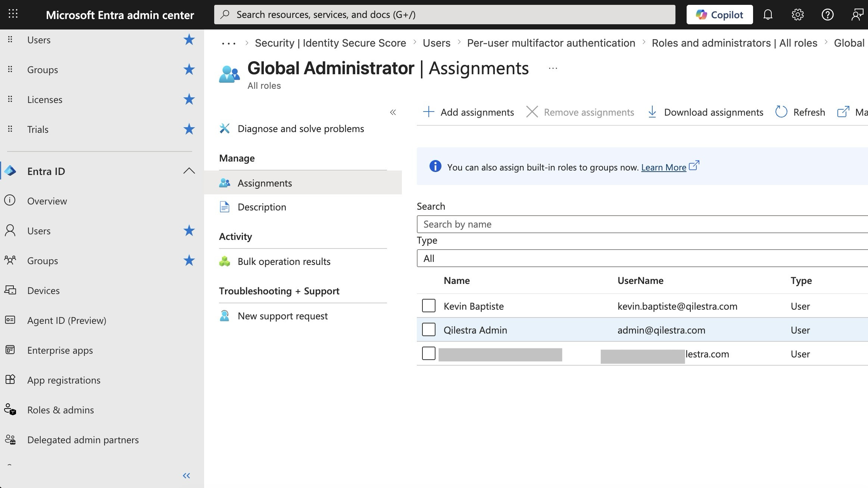Toggle the star next to Trials
Image resolution: width=868 pixels, height=488 pixels.
pyautogui.click(x=189, y=129)
